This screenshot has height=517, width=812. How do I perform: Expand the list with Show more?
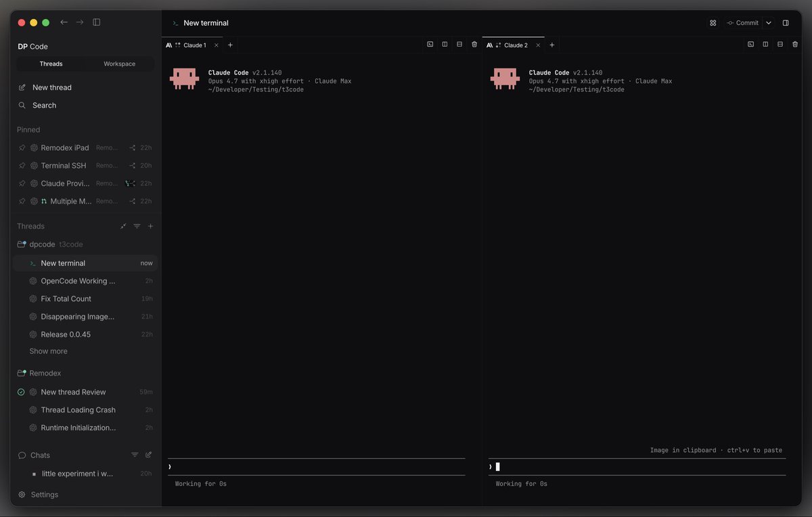point(48,351)
